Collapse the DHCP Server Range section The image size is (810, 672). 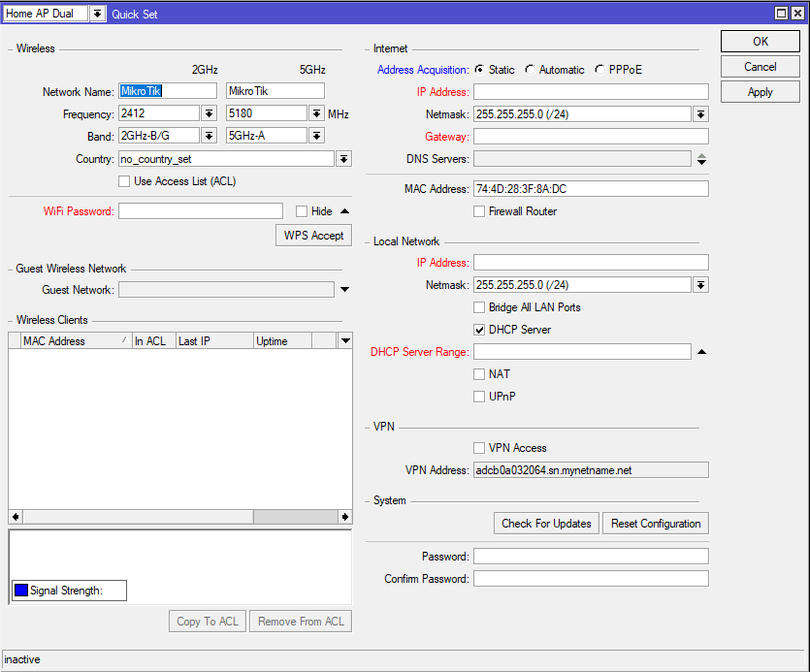(701, 352)
